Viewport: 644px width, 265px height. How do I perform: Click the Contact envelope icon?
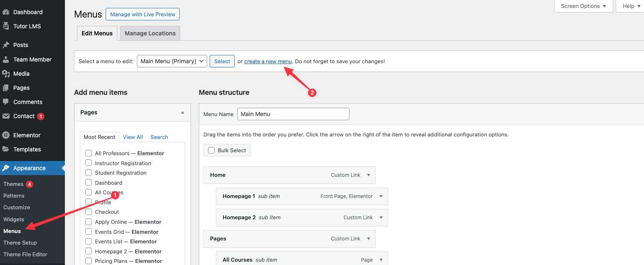point(6,116)
